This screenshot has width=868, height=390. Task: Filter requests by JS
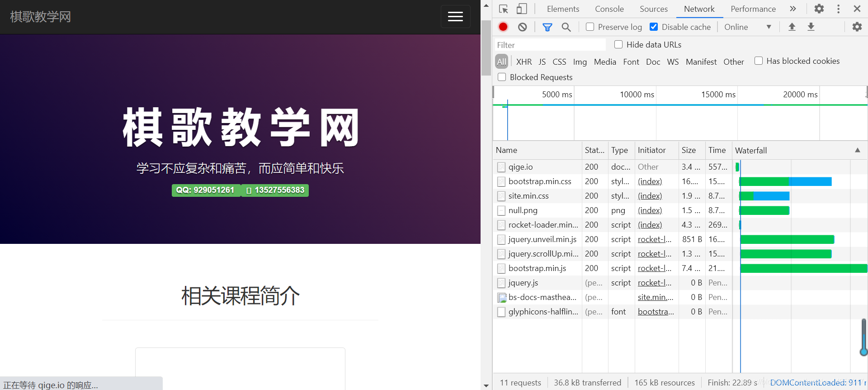click(542, 62)
